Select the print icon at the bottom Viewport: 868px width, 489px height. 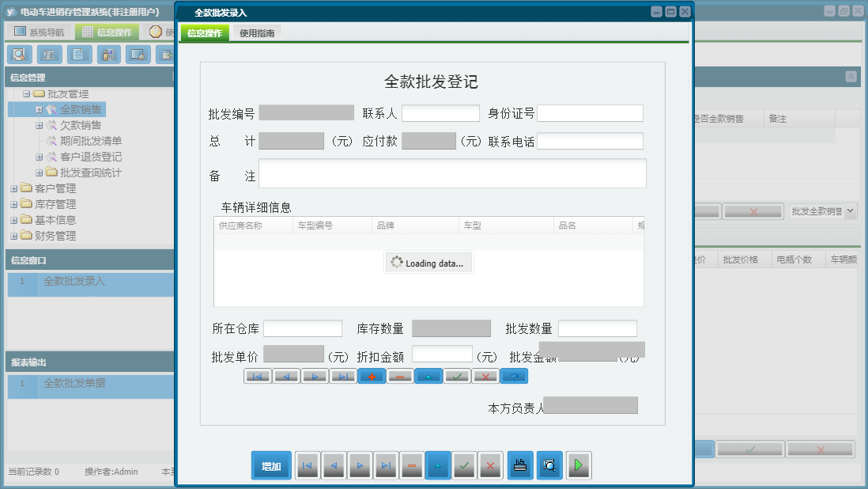520,465
